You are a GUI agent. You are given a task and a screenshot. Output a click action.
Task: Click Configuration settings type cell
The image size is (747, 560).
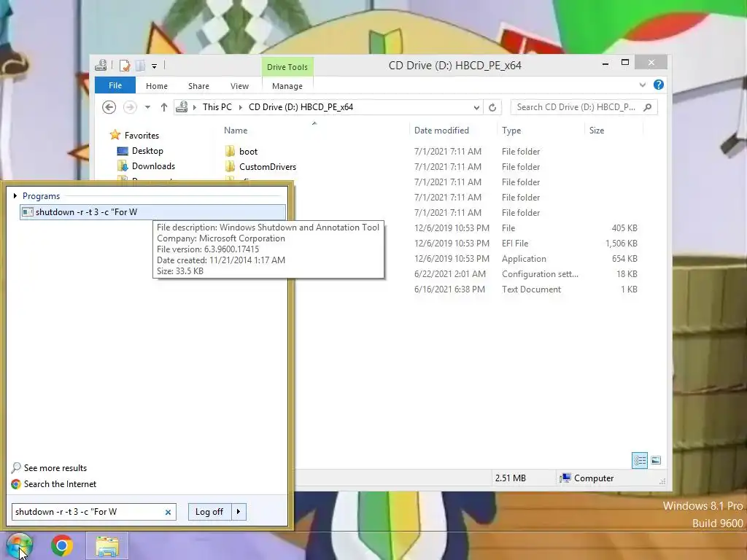point(540,274)
